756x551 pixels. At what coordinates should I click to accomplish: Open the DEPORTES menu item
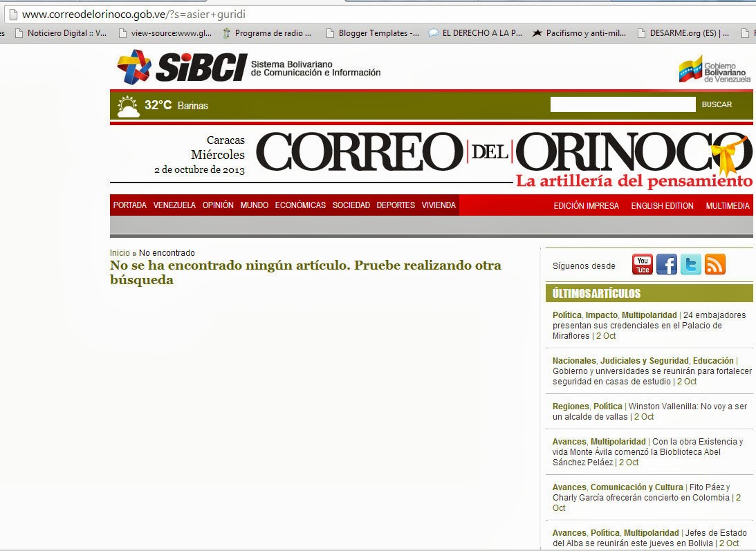coord(396,205)
